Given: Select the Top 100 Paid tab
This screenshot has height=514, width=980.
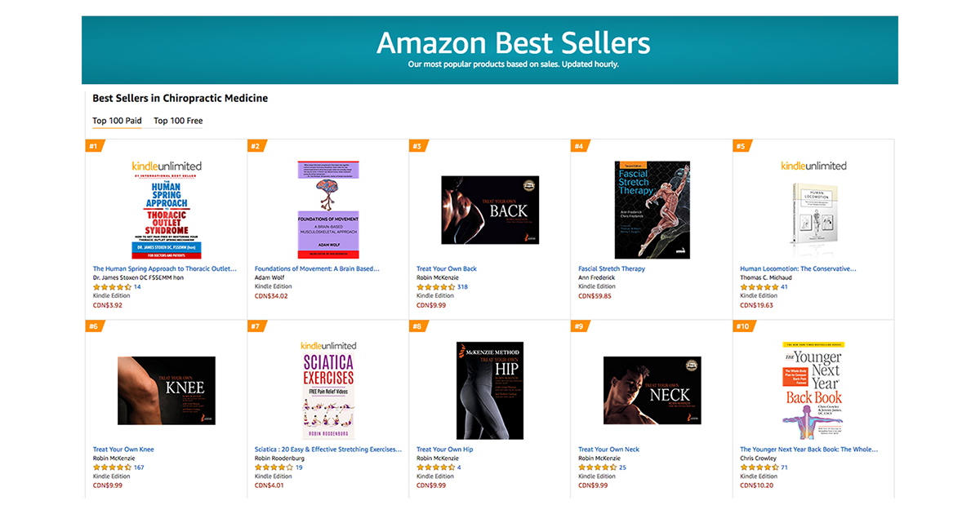Looking at the screenshot, I should [117, 121].
